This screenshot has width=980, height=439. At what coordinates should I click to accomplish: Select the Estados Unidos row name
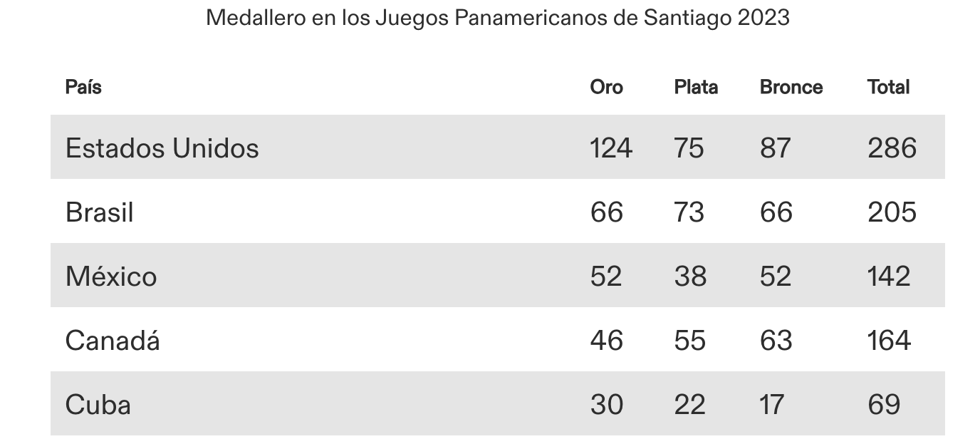click(x=162, y=148)
